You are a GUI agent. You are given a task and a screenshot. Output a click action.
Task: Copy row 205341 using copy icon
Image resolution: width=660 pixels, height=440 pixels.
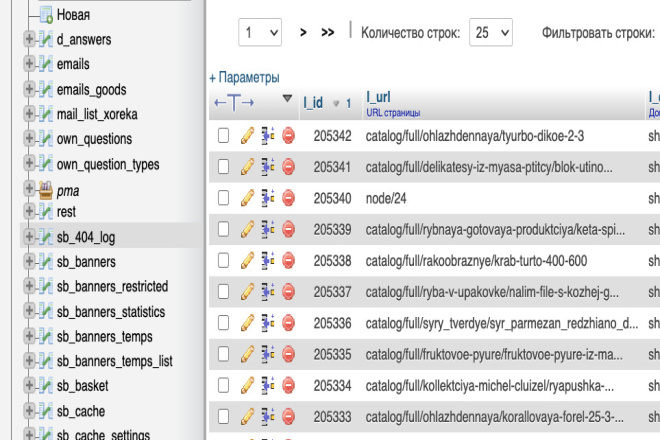pyautogui.click(x=268, y=167)
